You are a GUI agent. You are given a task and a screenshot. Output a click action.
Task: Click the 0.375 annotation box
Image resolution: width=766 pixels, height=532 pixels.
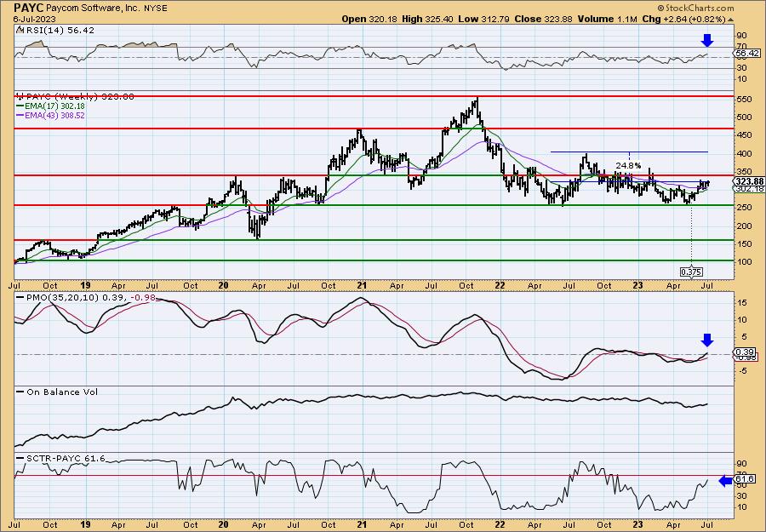pyautogui.click(x=692, y=272)
